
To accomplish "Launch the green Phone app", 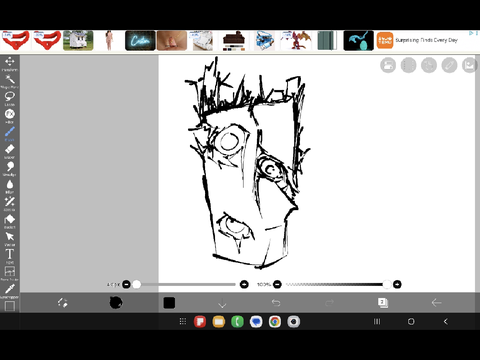I will (x=237, y=321).
